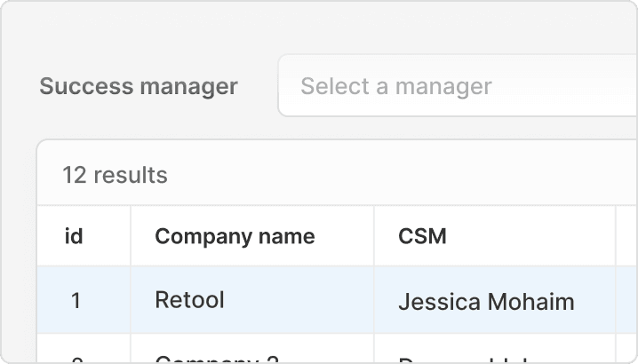The width and height of the screenshot is (638, 364).
Task: Click the empty space right of 12 results
Action: click(400, 175)
